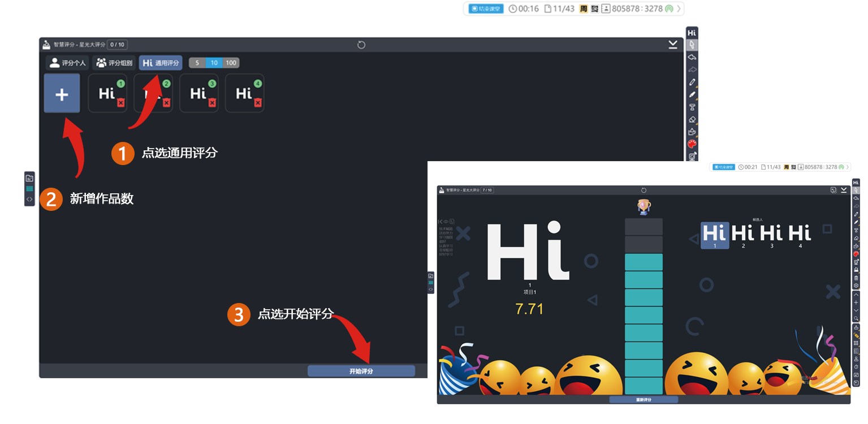Viewport: 868px width, 424px height.
Task: Click the plus tile to add item
Action: [62, 94]
